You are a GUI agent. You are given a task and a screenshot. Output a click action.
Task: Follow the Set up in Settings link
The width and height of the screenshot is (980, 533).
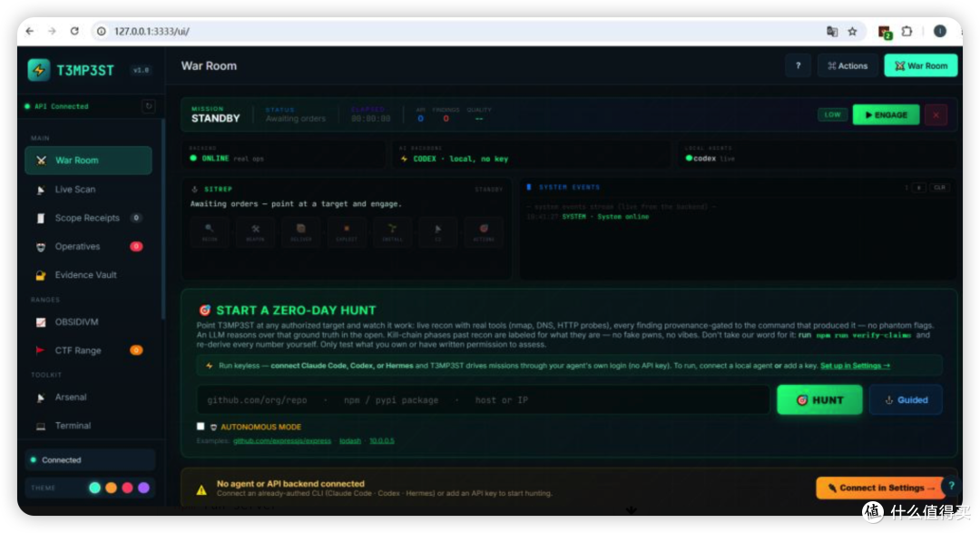click(855, 366)
